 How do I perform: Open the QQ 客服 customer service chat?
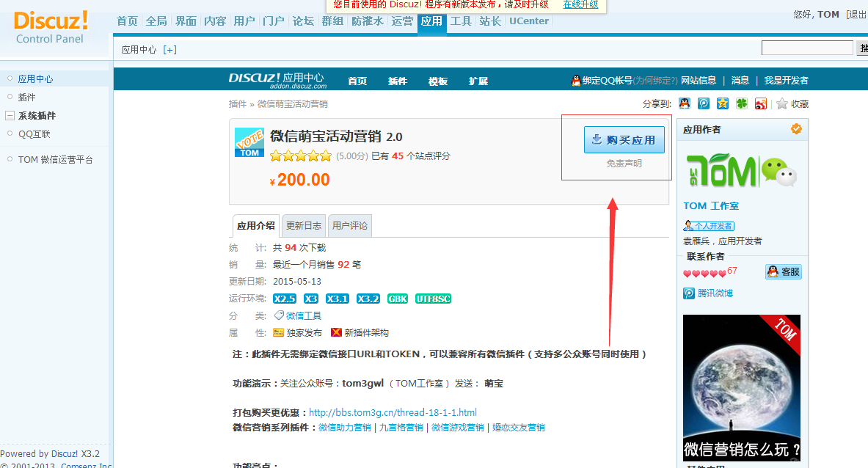pos(784,272)
